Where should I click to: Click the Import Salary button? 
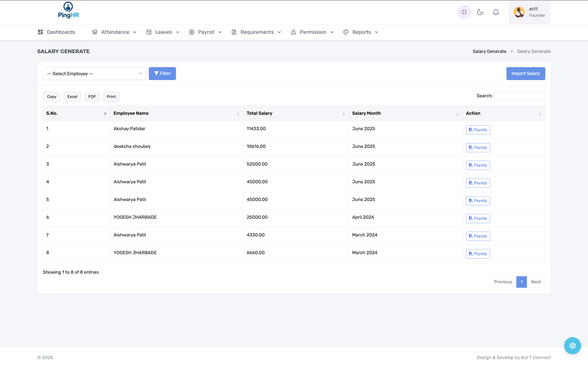pos(526,74)
